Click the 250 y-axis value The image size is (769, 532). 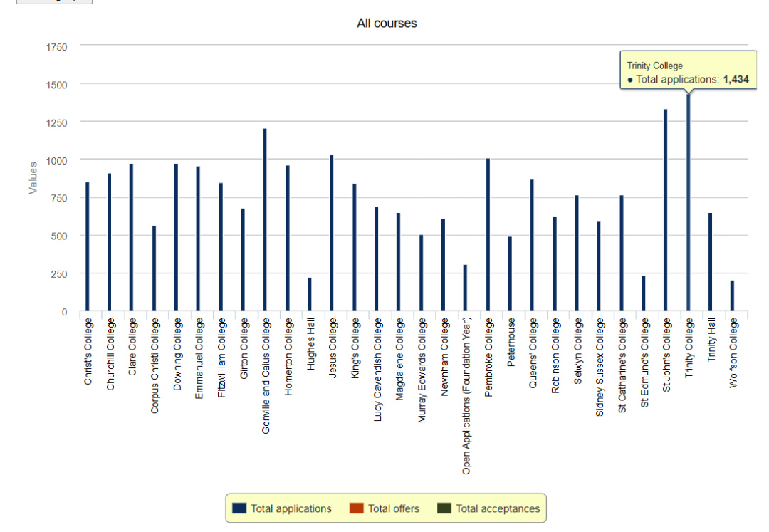coord(59,274)
